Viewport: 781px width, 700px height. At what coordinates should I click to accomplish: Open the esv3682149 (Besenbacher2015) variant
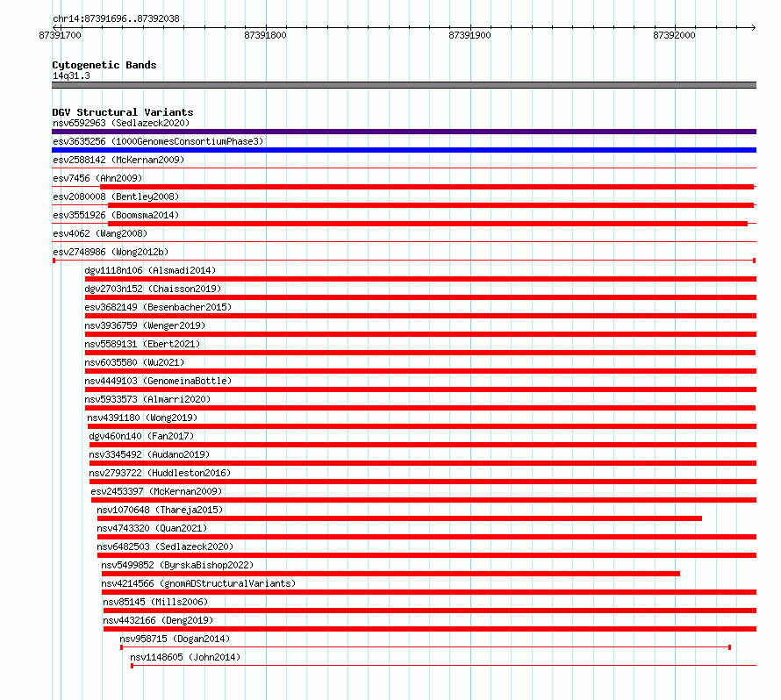click(x=158, y=307)
